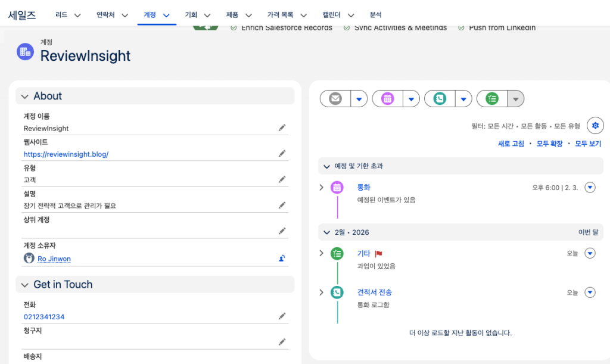This screenshot has width=610, height=364.
Task: Open the reviewinsight.blog website link
Action: [x=66, y=154]
